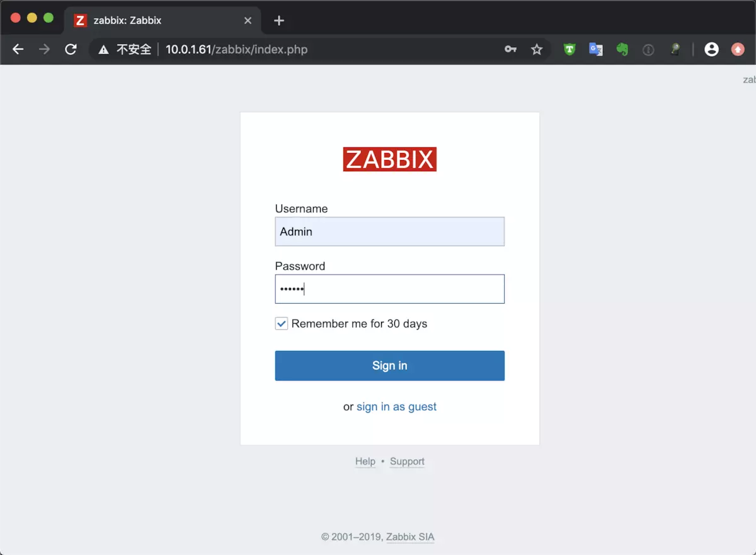Click inside the Username input field
Viewport: 756px width, 555px height.
tap(389, 231)
